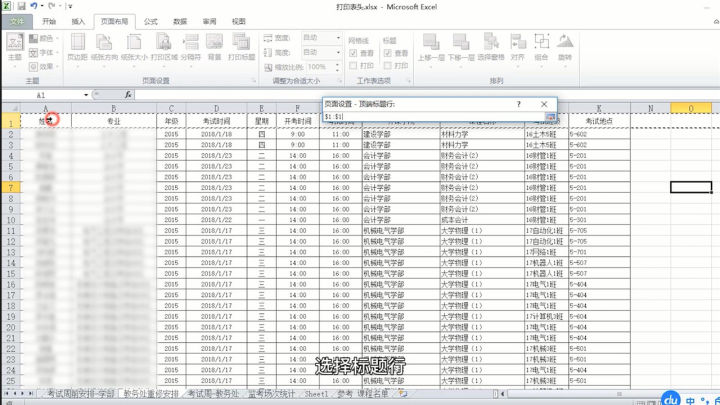This screenshot has height=405, width=720.
Task: Open sheet tab 考试周-教务处
Action: tap(213, 394)
